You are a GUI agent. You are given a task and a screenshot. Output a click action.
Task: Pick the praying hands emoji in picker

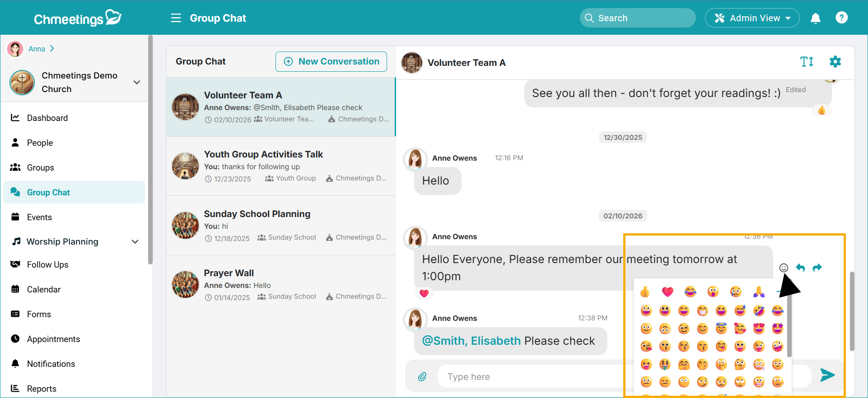point(759,292)
